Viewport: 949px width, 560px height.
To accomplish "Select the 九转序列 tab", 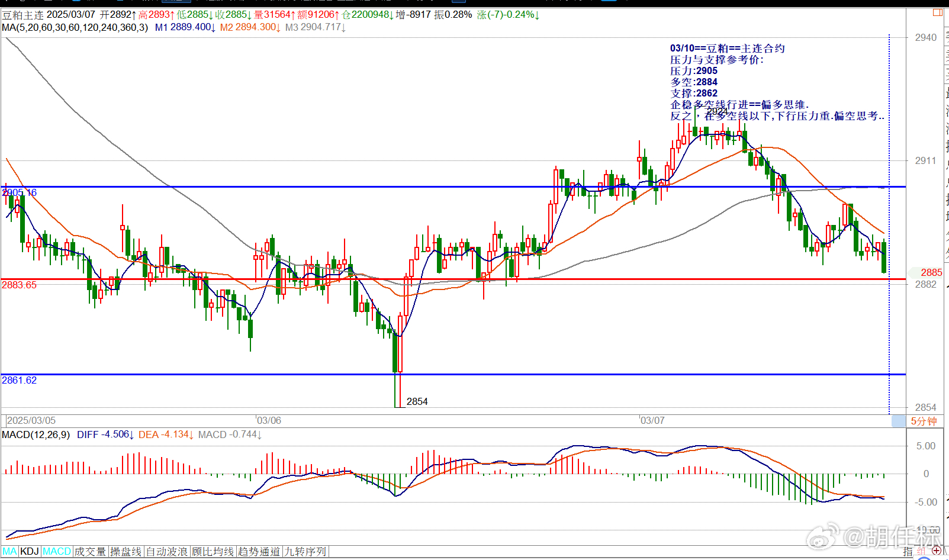I will pyautogui.click(x=305, y=552).
